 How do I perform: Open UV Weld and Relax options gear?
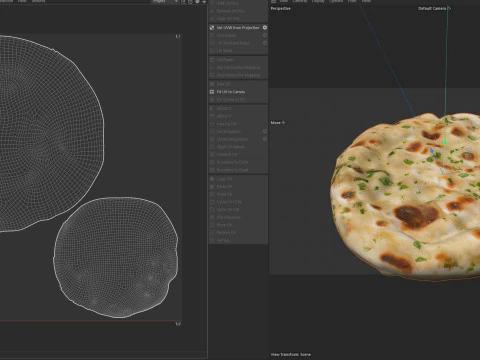click(x=265, y=43)
